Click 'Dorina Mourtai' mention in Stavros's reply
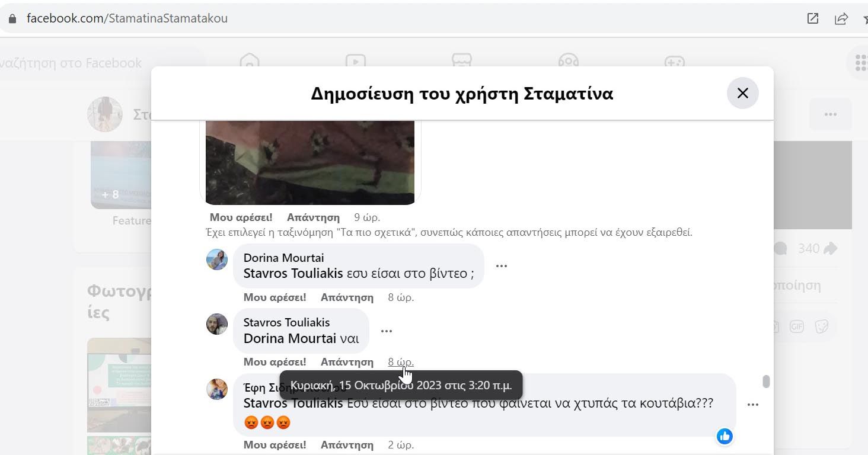 290,339
